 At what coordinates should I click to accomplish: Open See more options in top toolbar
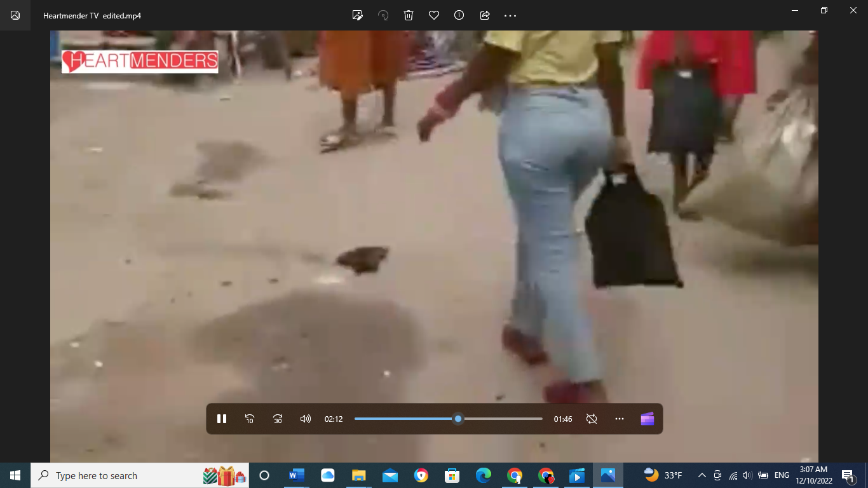pyautogui.click(x=510, y=15)
